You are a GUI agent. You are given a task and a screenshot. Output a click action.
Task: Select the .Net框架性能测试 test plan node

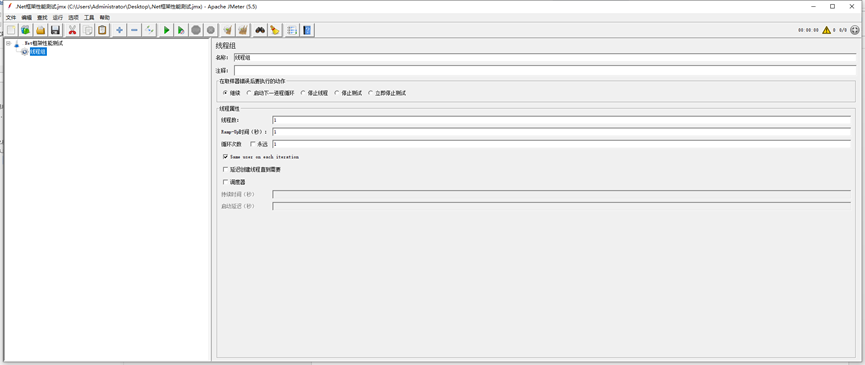44,44
